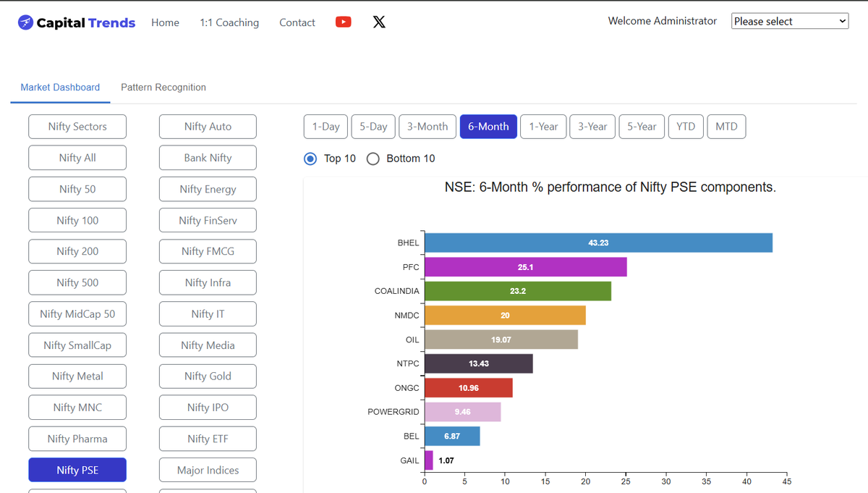Show Nifty 500 index
This screenshot has height=493, width=868.
[x=77, y=282]
